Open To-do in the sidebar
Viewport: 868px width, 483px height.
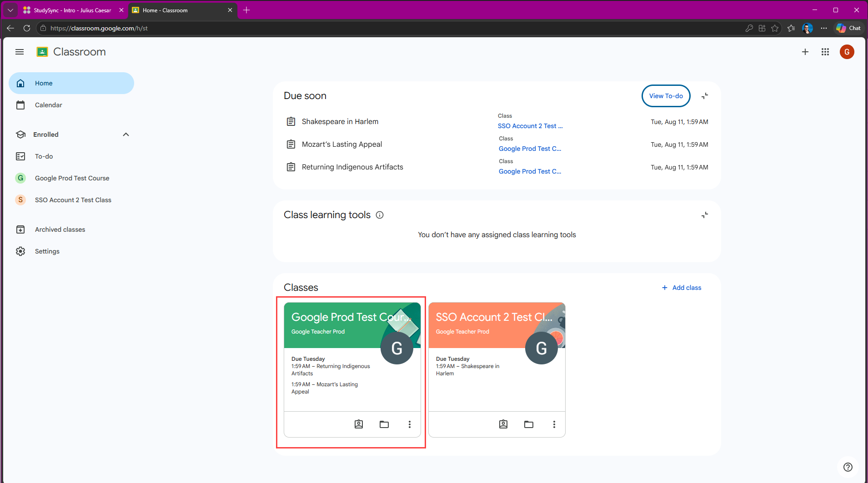[71, 156]
